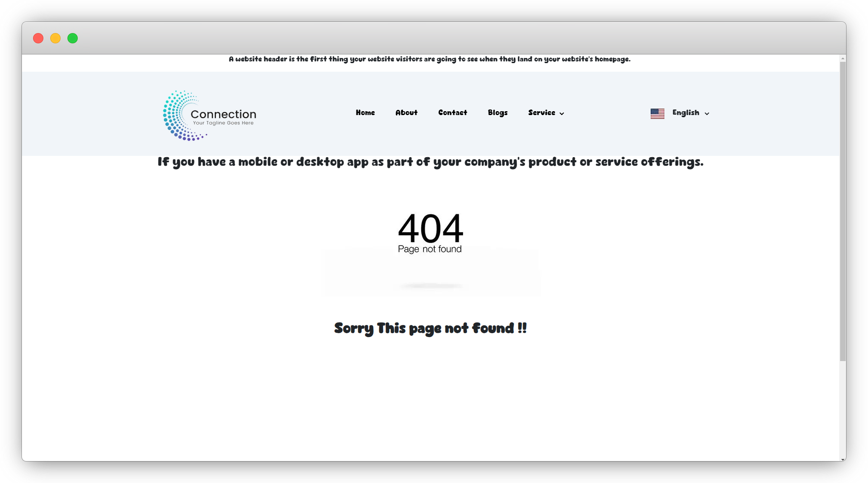Open the English language selector
Viewport: 868px width, 483px height.
(685, 112)
